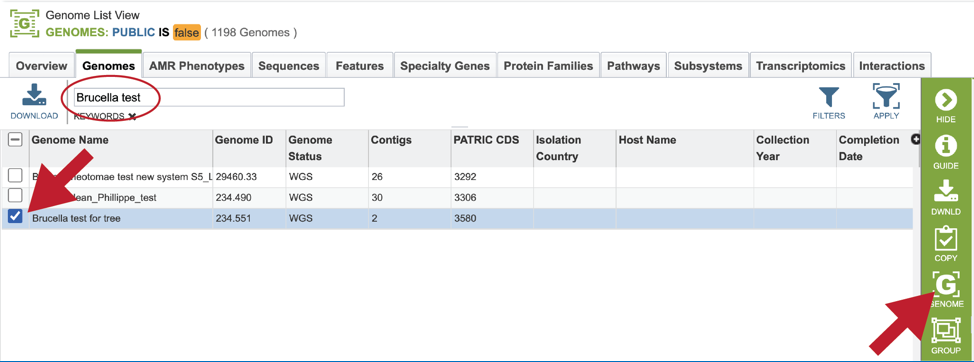Click PATRIC CDS value 3306

tap(464, 197)
